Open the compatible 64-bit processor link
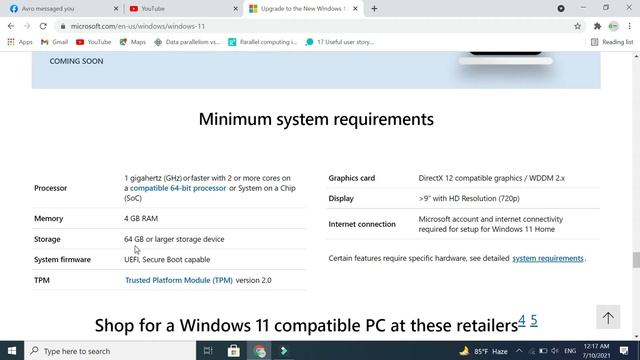640x360 pixels. coord(178,188)
